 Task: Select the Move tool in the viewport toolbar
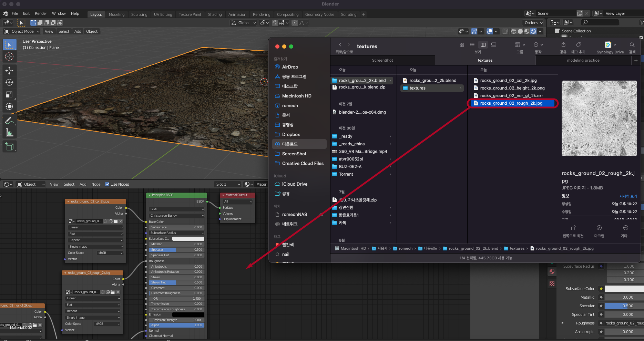pyautogui.click(x=9, y=71)
